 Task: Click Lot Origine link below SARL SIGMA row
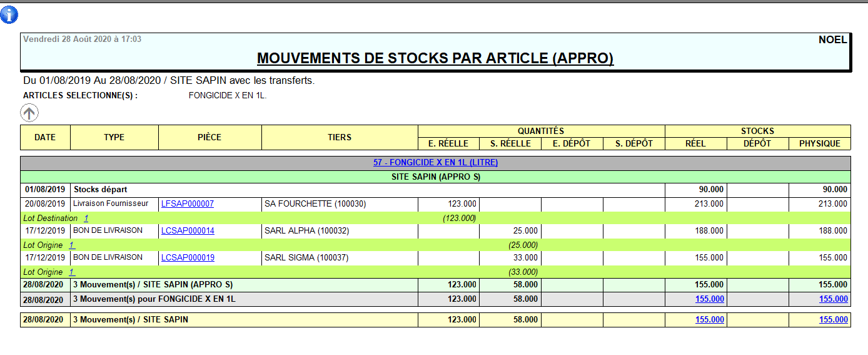pos(72,272)
